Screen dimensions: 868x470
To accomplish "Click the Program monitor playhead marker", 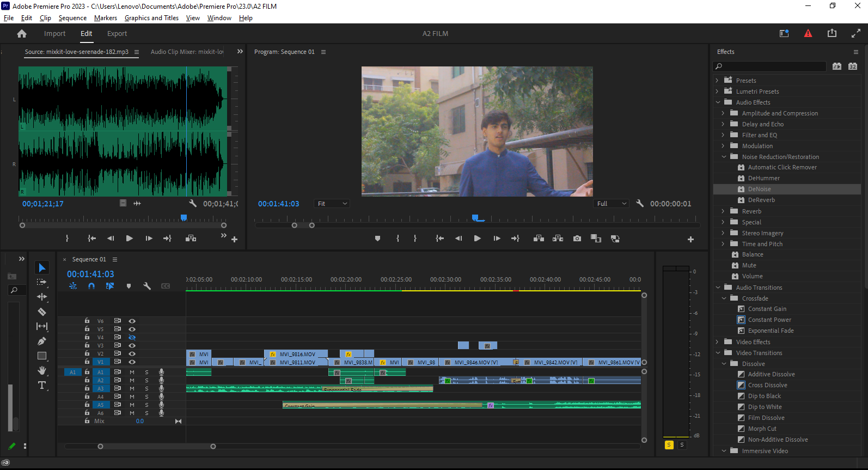I will 475,218.
